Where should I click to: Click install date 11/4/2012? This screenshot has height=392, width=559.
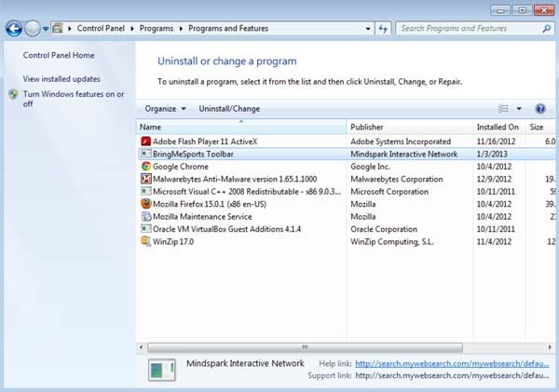pyautogui.click(x=494, y=241)
